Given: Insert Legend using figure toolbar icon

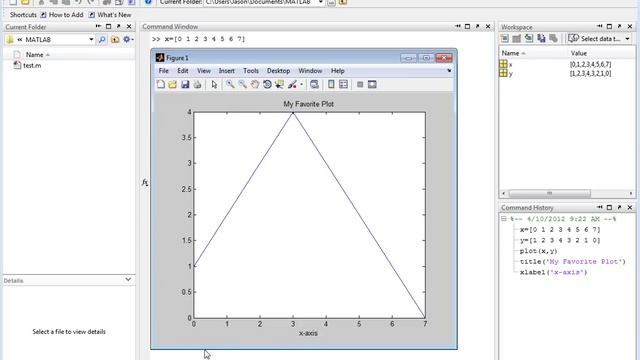Looking at the screenshot, I should pos(343,84).
